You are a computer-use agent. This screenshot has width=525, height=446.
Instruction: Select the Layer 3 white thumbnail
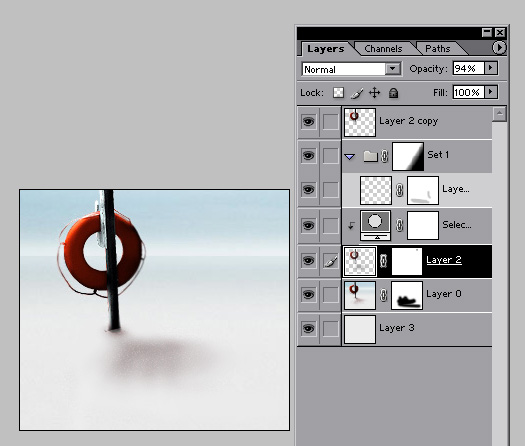pyautogui.click(x=360, y=329)
